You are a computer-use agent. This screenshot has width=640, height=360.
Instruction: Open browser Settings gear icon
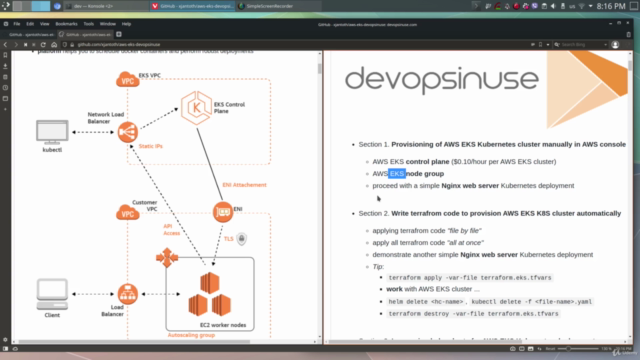5,340
